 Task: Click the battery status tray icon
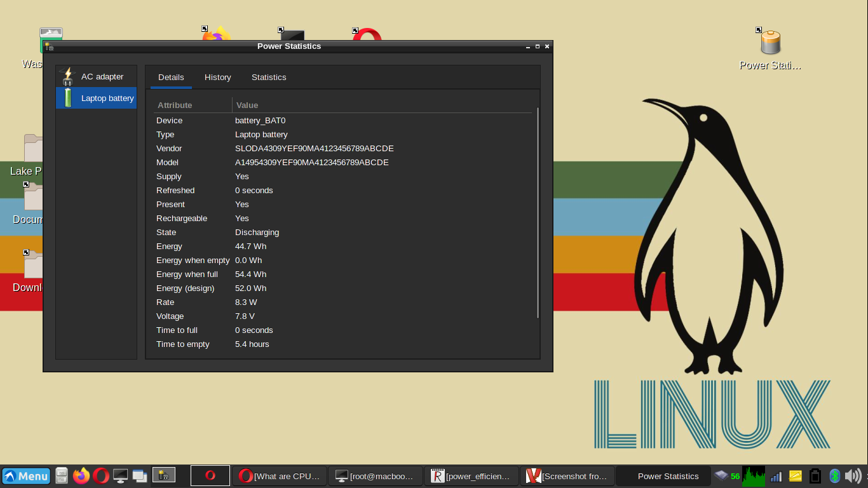[x=815, y=476]
